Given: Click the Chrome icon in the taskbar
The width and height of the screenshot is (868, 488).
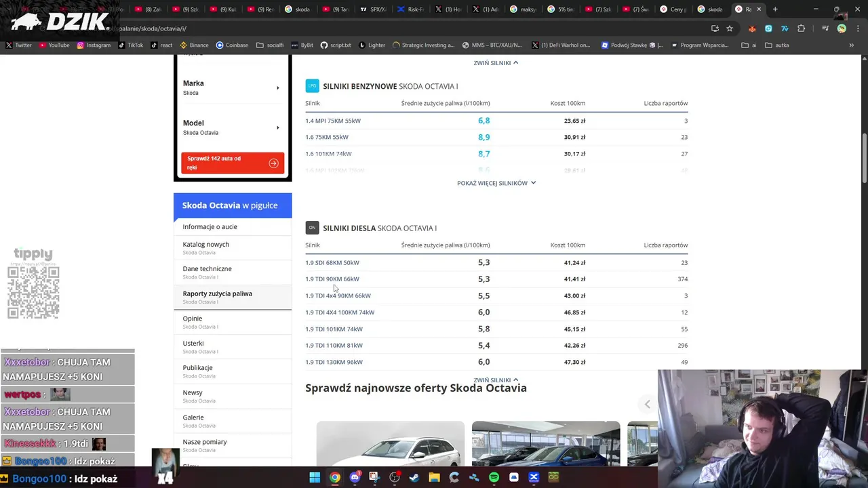Looking at the screenshot, I should 335,477.
